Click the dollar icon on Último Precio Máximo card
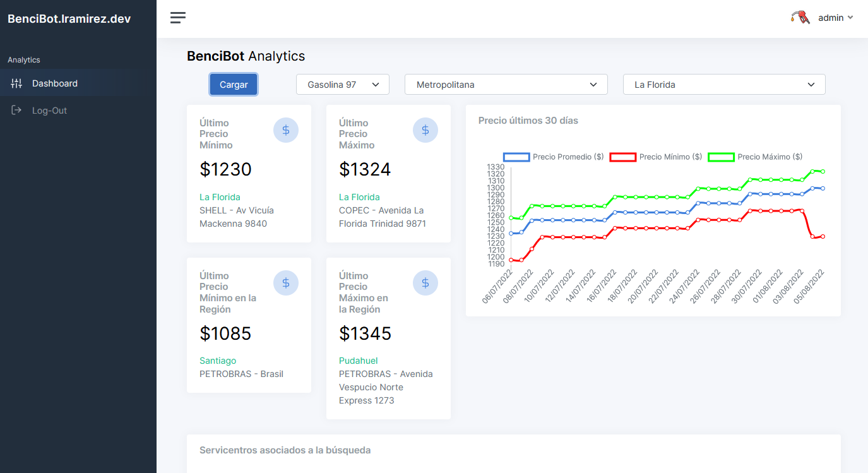 pos(425,130)
